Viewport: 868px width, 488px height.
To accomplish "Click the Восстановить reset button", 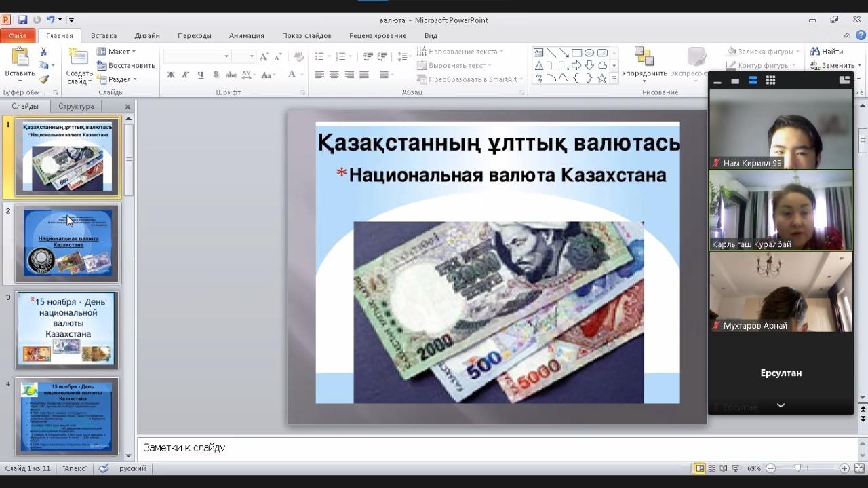I will pos(126,65).
